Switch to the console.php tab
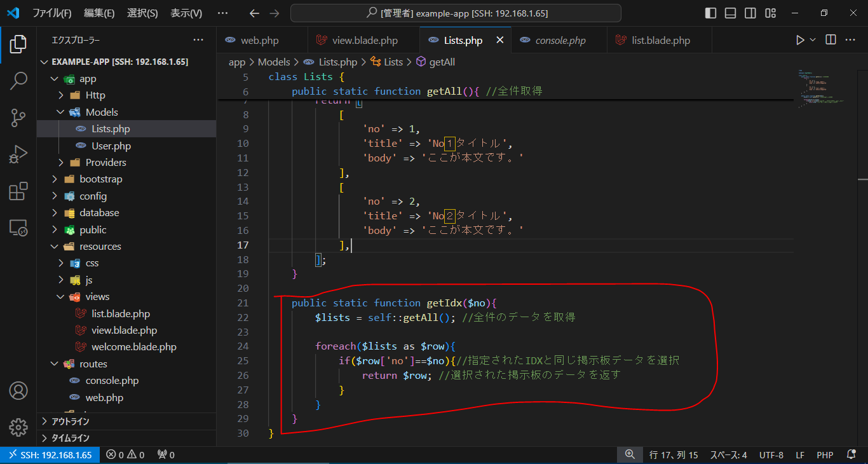This screenshot has height=464, width=868. (x=559, y=40)
